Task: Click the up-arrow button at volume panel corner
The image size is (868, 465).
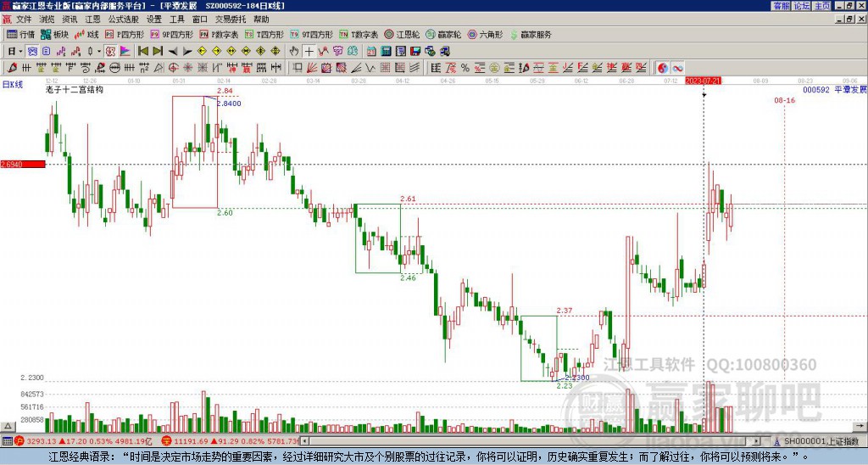Action: [7, 427]
